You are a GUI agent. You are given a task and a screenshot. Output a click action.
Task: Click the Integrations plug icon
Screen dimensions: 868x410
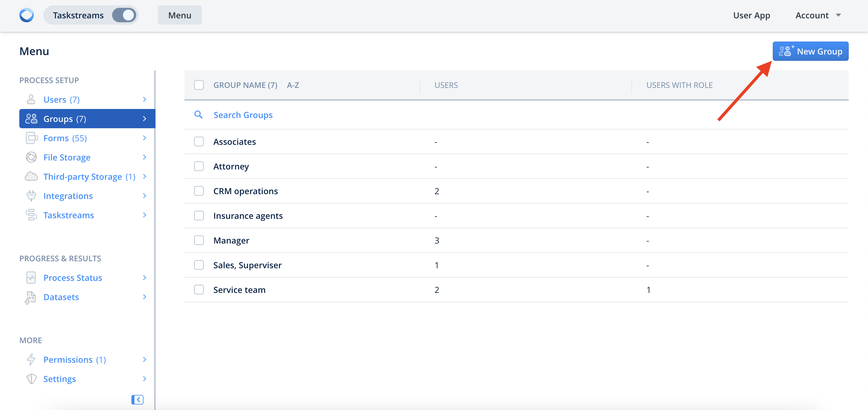pos(31,196)
